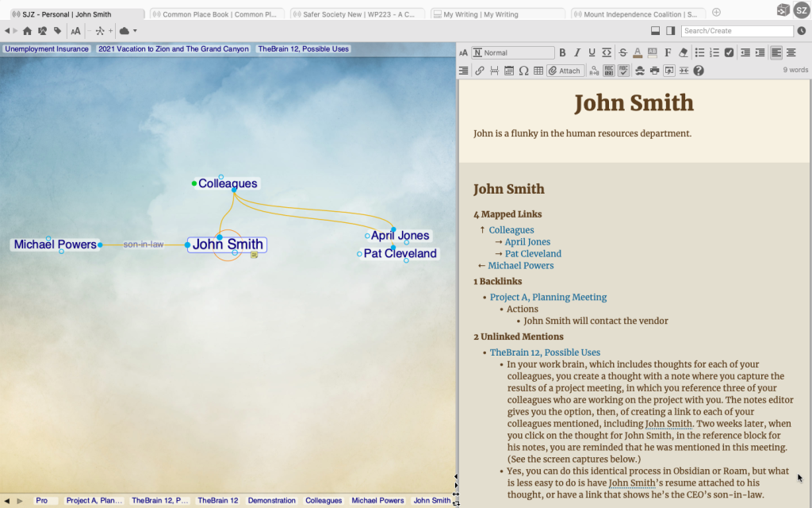Insert a bulleted list
The width and height of the screenshot is (812, 508).
pyautogui.click(x=699, y=52)
